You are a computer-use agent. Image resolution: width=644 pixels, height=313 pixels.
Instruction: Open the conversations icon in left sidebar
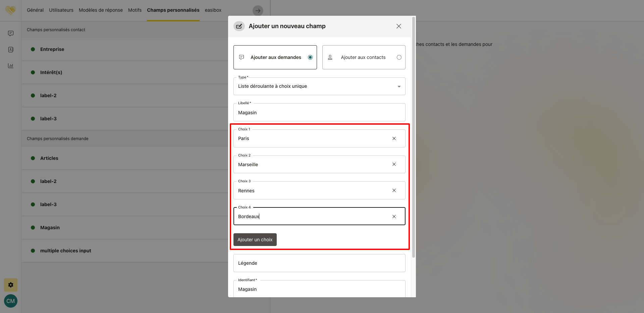coord(11,34)
